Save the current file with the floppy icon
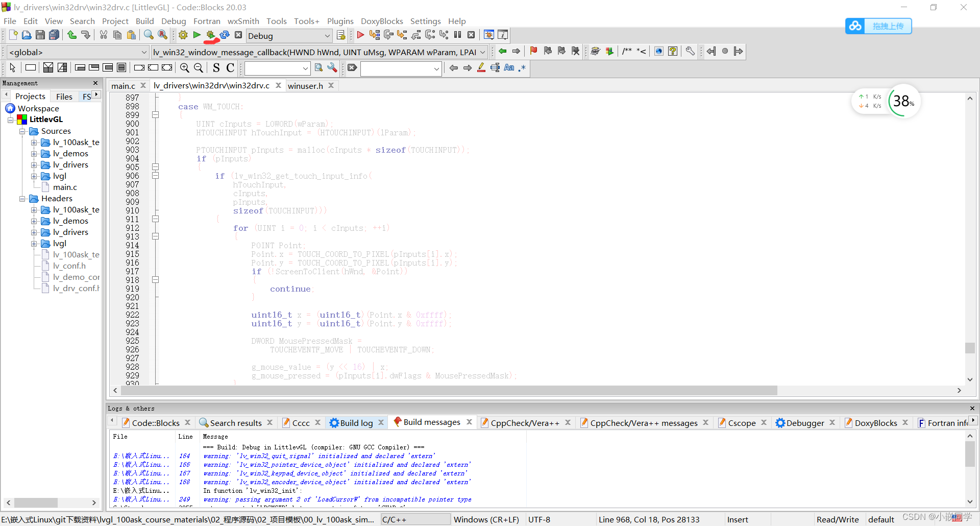The width and height of the screenshot is (980, 526). click(x=40, y=35)
